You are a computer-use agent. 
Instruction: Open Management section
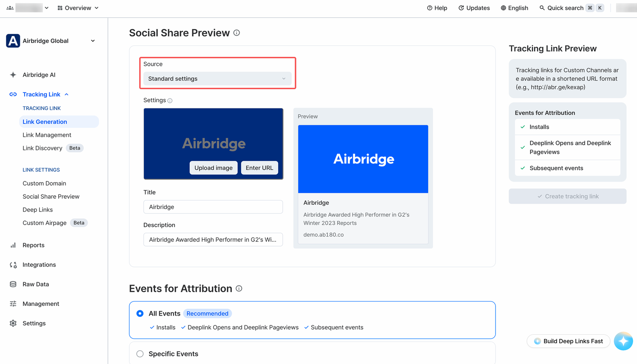[x=41, y=304]
